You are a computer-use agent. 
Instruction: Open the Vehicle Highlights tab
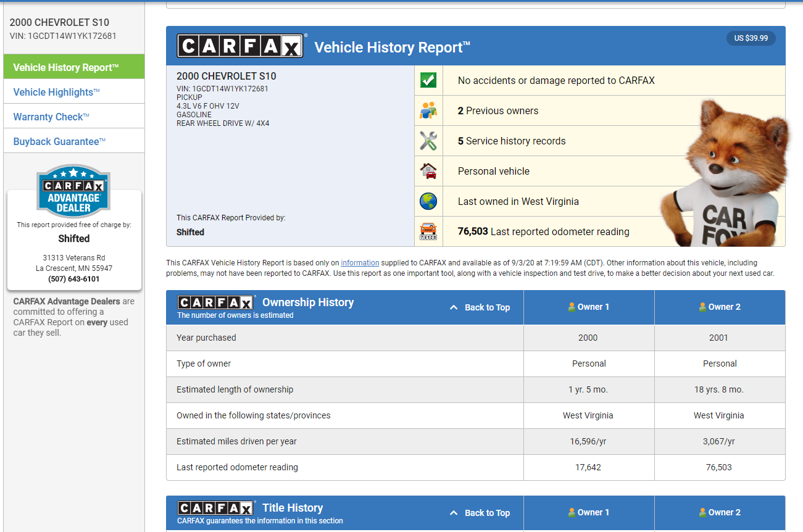point(74,91)
